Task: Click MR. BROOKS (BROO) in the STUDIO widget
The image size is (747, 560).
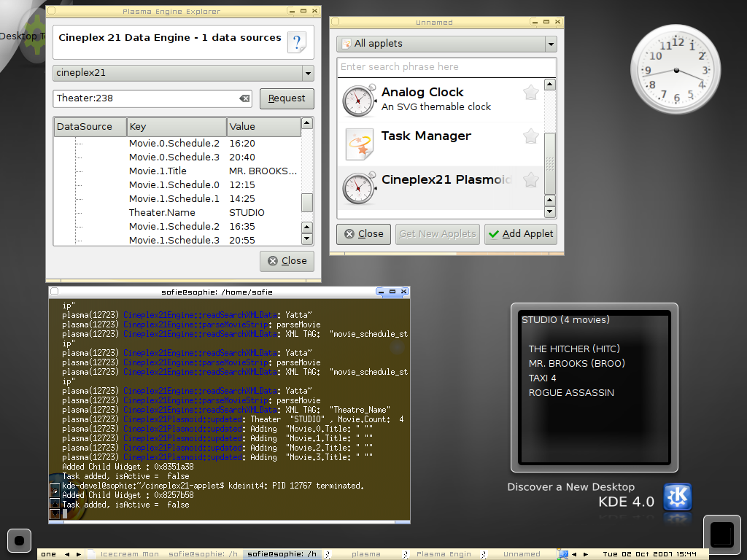Action: (576, 364)
